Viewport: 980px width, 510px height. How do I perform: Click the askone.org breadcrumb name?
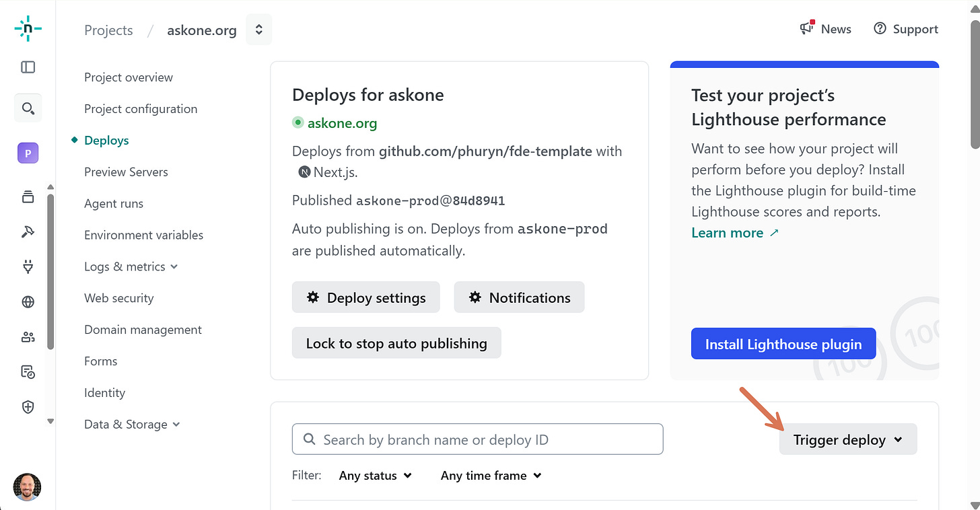point(202,30)
